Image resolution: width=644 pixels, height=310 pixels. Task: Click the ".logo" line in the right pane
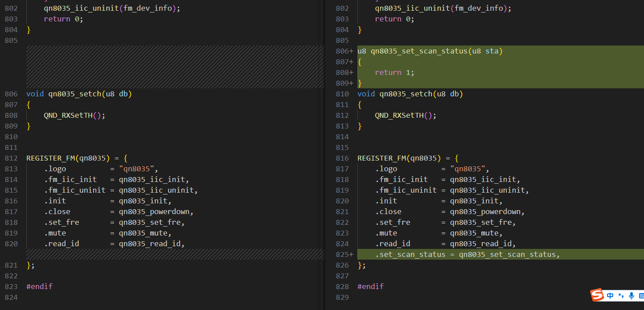pos(432,169)
